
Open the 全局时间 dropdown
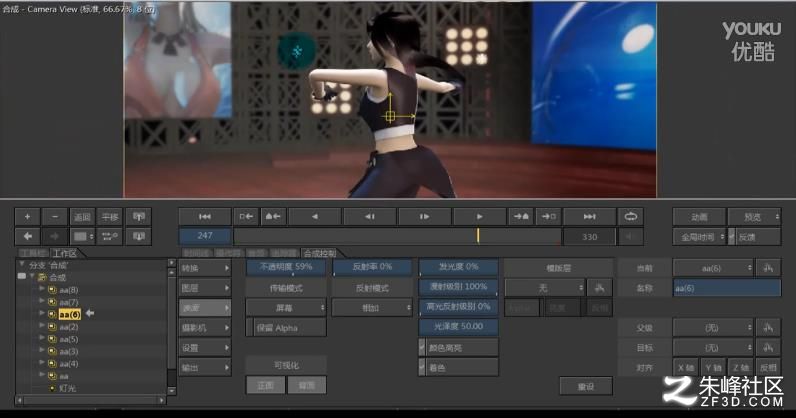tap(700, 237)
